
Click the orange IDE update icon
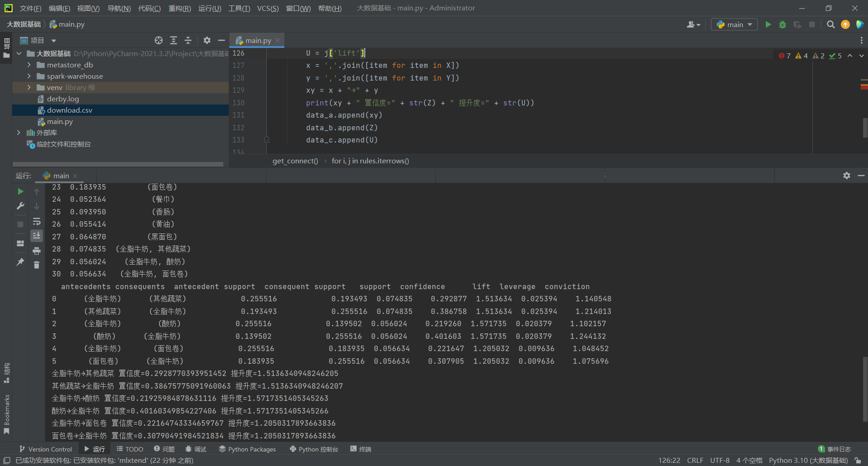(x=845, y=24)
